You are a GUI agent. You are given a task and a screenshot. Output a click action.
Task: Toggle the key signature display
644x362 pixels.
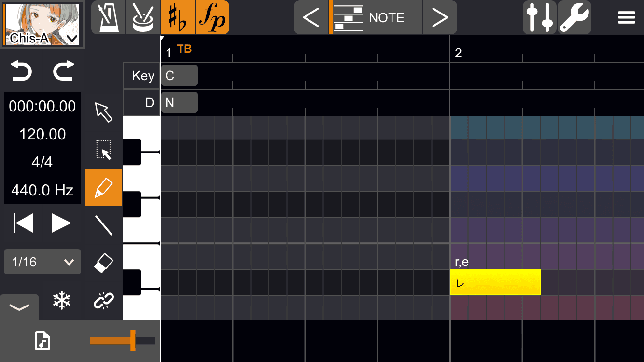pos(177,17)
